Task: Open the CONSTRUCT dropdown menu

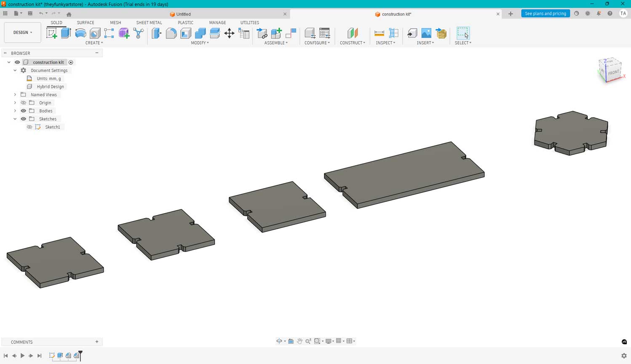Action: pos(353,43)
